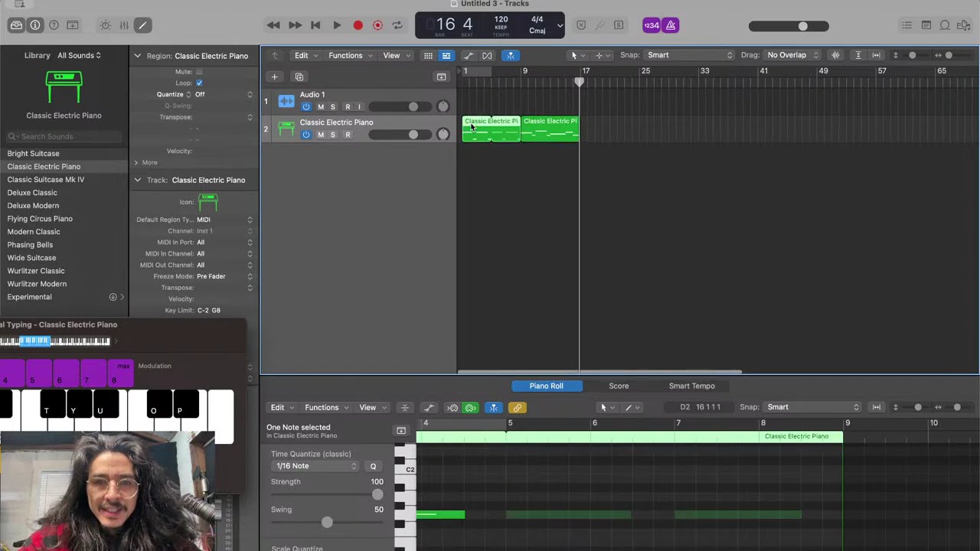Toggle the Loop checkbox in Region inspector

tap(199, 83)
